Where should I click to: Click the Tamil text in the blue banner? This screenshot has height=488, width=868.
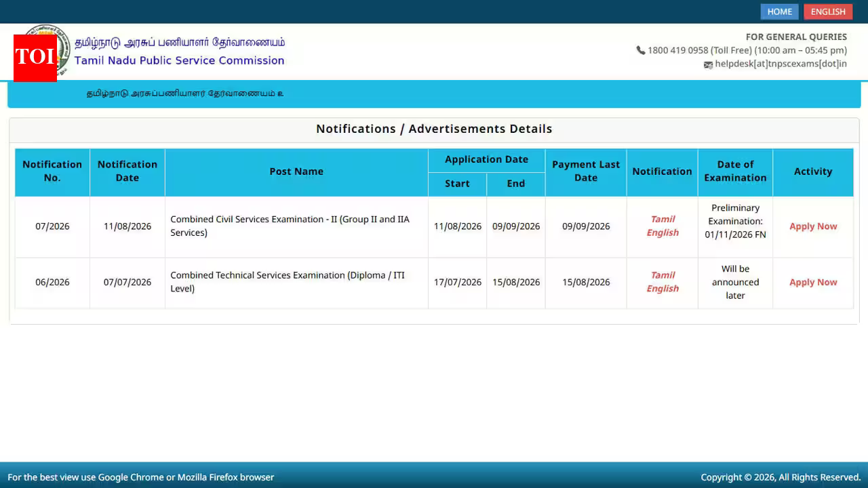coord(185,94)
